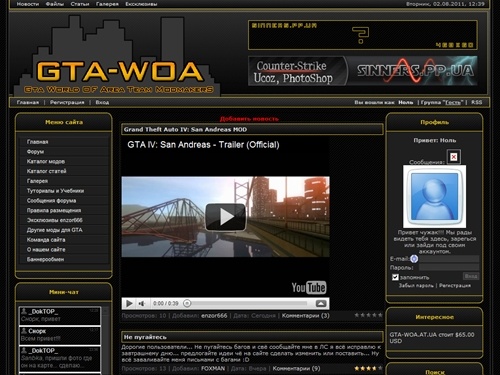Select Баннерообмен in site menu
Screen dimensions: 500x375
(45, 259)
